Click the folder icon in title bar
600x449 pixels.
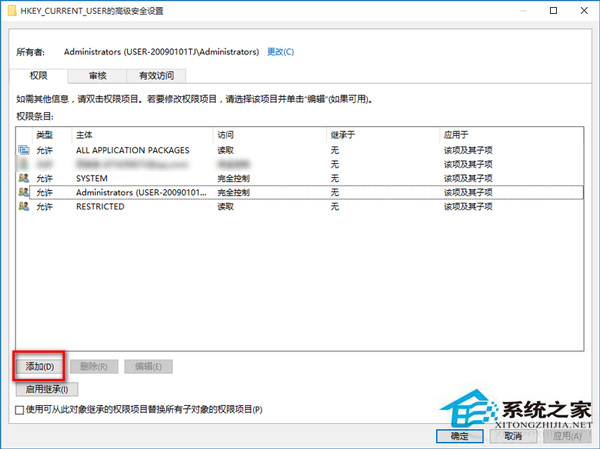tap(11, 10)
